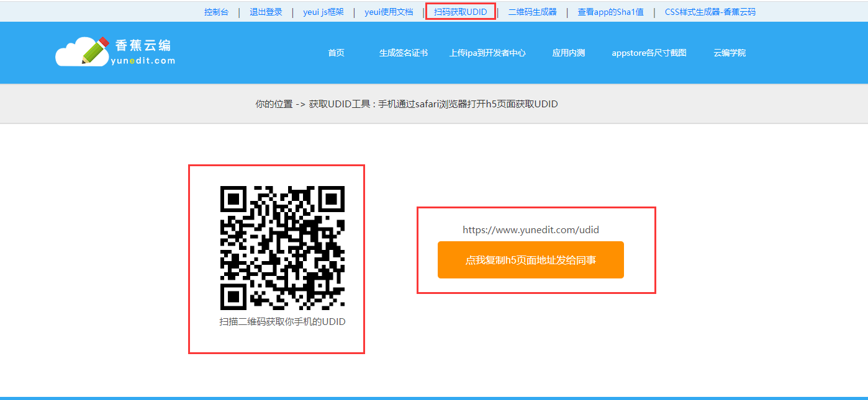Click the orange 点我复制h5页面地址发给同事 button
The height and width of the screenshot is (400, 868).
[x=531, y=260]
